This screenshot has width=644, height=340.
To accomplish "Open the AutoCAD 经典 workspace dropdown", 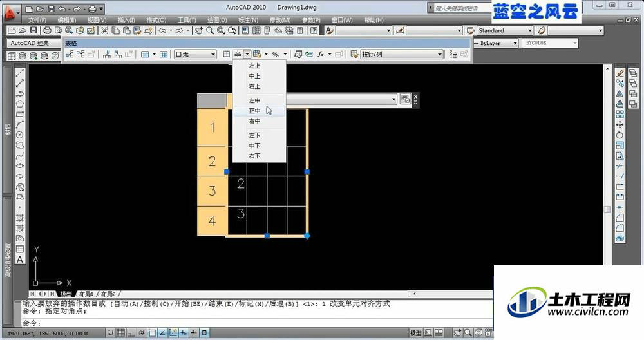I will coord(33,42).
